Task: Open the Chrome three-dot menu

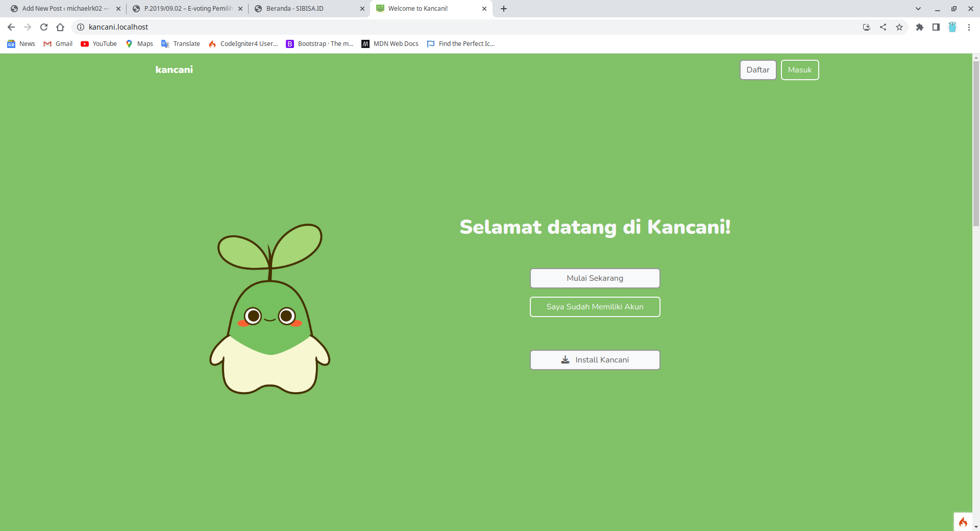Action: coord(969,27)
